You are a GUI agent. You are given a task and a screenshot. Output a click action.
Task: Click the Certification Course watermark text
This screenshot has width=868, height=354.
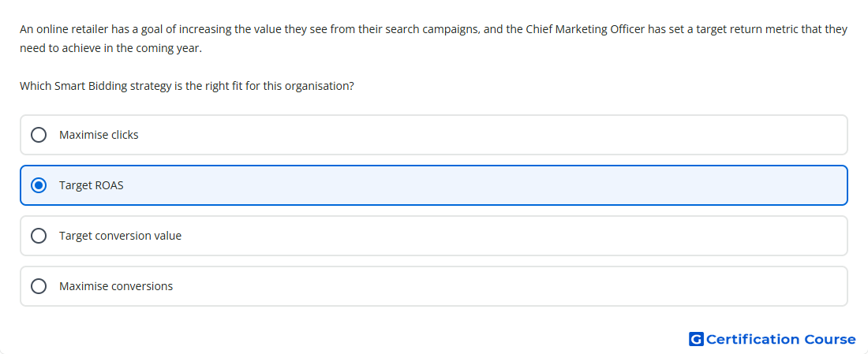click(781, 339)
